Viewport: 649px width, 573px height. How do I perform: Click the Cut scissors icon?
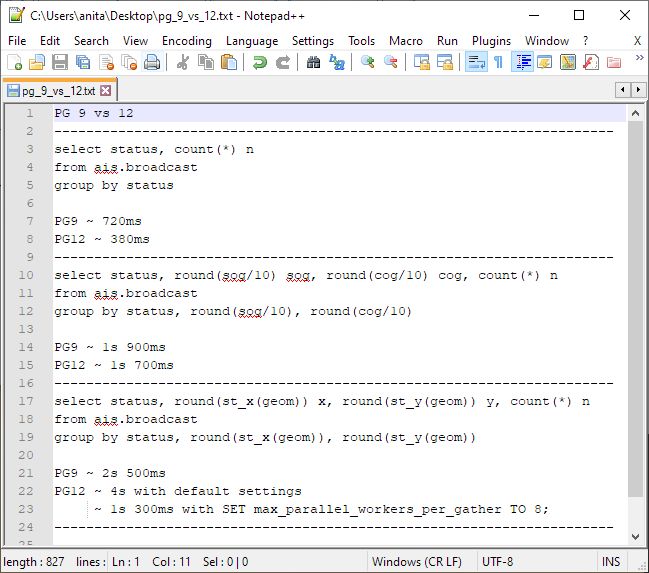click(183, 62)
